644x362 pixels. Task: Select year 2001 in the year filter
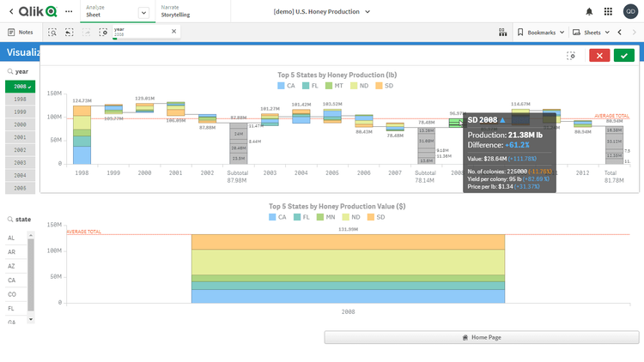[20, 137]
